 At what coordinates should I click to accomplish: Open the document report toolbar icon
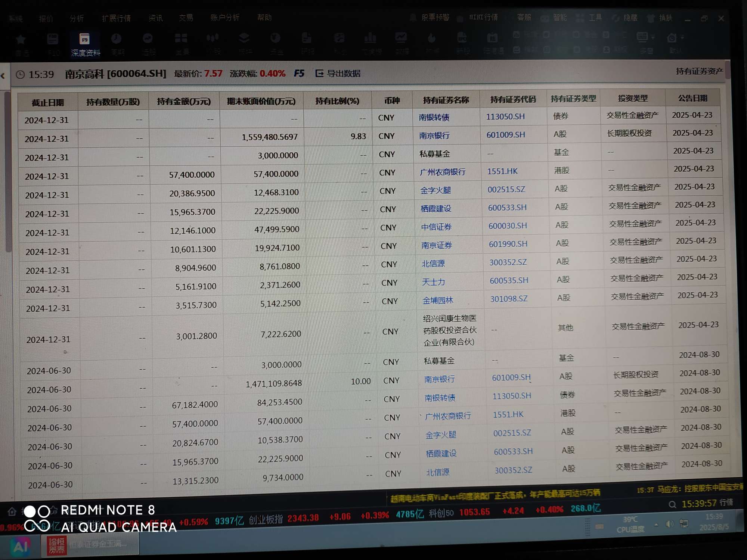[307, 38]
